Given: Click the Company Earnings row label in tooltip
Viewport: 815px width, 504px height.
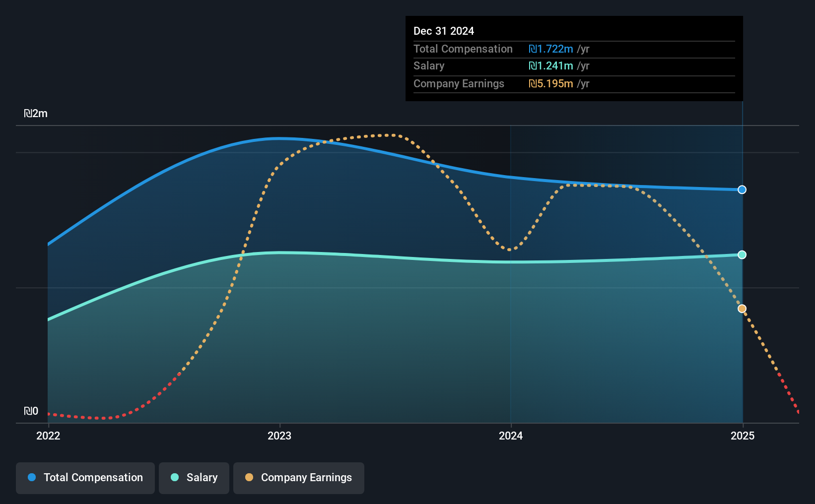Looking at the screenshot, I should (459, 83).
